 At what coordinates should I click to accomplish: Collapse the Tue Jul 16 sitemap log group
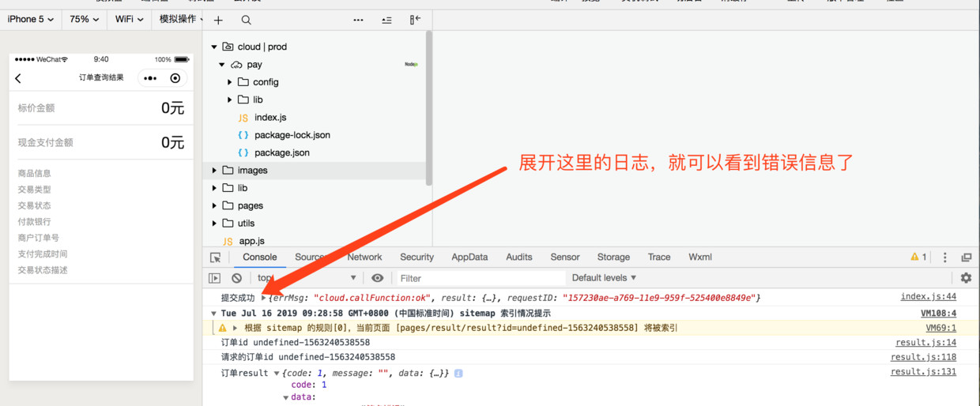point(213,314)
